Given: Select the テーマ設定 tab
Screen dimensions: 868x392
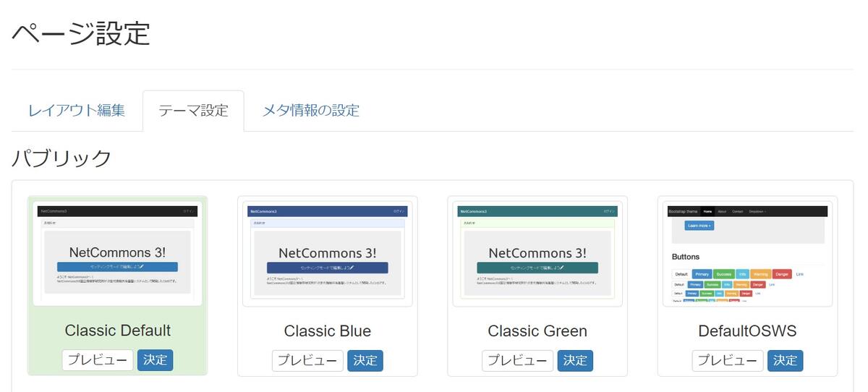Looking at the screenshot, I should 193,111.
